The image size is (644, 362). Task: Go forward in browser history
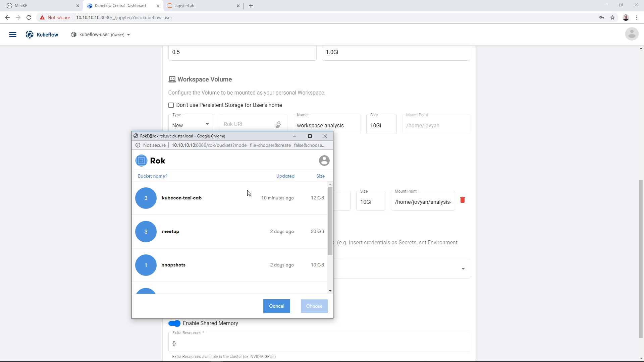coord(18,17)
